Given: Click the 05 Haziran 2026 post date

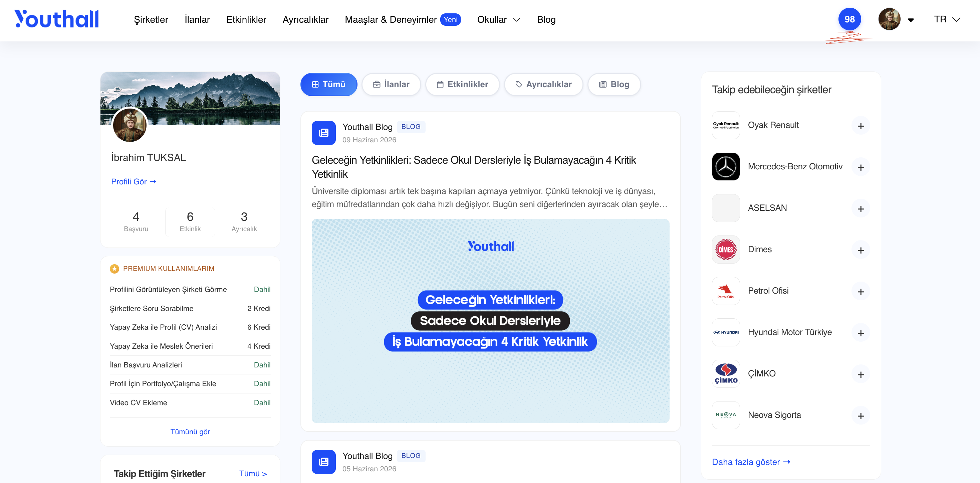Looking at the screenshot, I should [x=369, y=469].
